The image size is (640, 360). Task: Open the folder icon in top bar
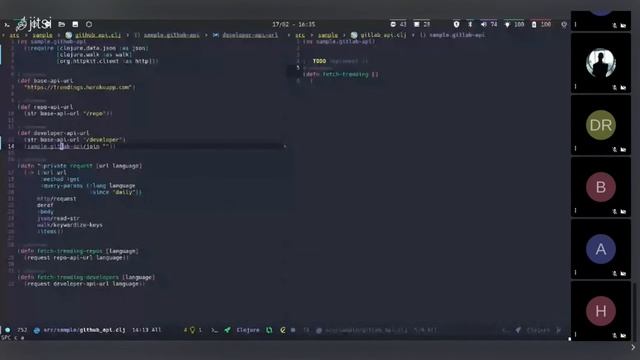pyautogui.click(x=62, y=24)
